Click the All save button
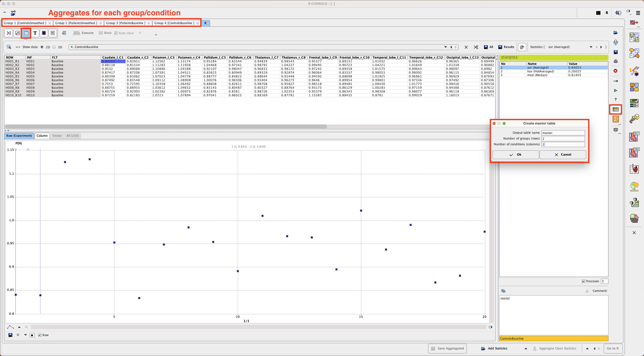 click(x=489, y=47)
